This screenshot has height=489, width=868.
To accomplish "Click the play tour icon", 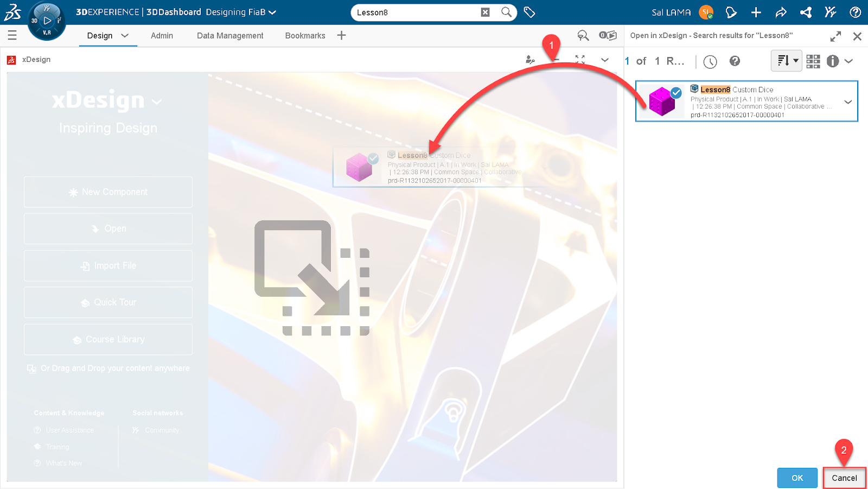I will pos(608,35).
